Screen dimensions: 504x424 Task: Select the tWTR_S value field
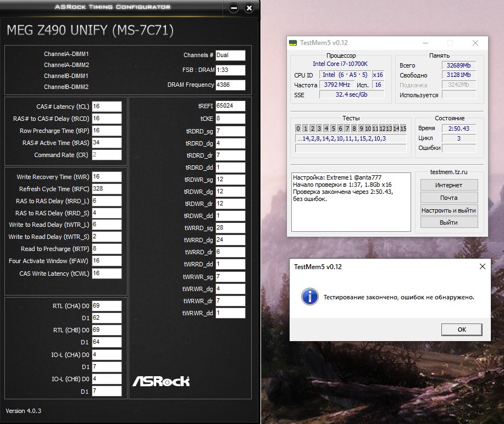coord(107,237)
